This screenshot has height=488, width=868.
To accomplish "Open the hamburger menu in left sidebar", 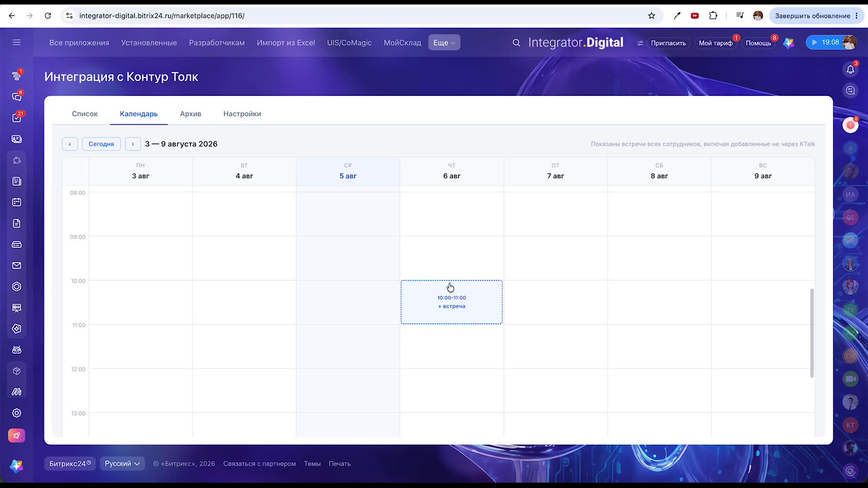I will click(x=17, y=42).
